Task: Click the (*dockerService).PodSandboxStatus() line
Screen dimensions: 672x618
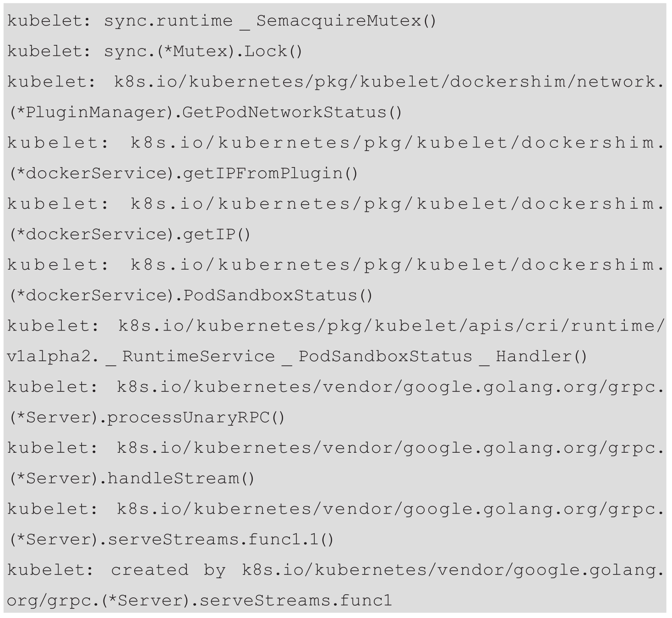Action: (x=191, y=295)
